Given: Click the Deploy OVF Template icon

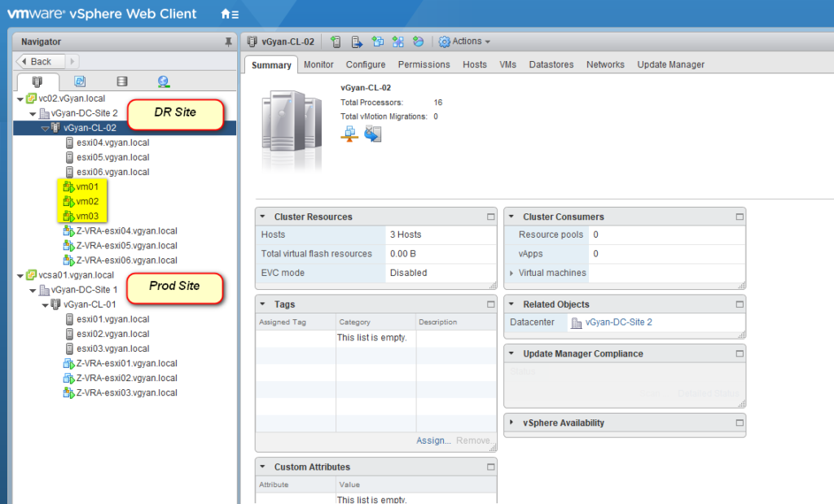Looking at the screenshot, I should pos(419,42).
